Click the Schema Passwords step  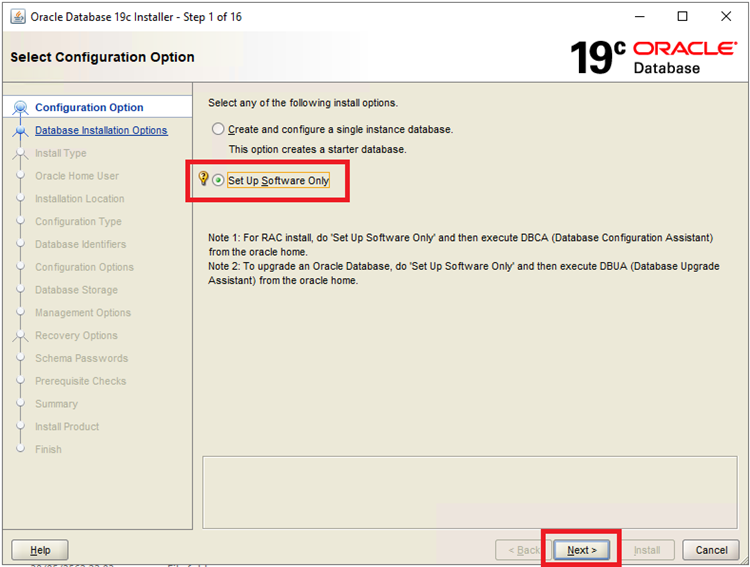[x=82, y=358]
